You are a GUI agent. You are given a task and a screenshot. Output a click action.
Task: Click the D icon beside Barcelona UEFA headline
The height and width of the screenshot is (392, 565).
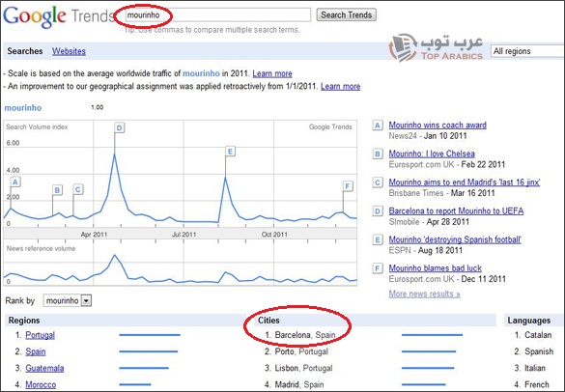point(378,211)
